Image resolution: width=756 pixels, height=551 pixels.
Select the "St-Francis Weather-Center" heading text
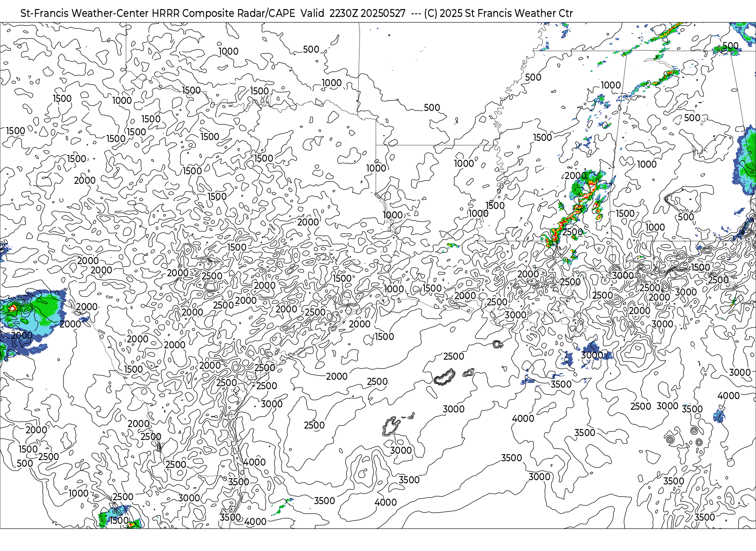coord(85,13)
